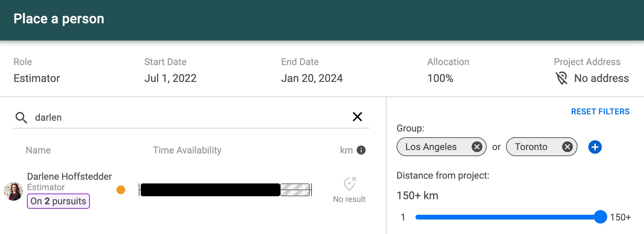Click the black allocated availability bar
The width and height of the screenshot is (644, 234).
[x=210, y=190]
